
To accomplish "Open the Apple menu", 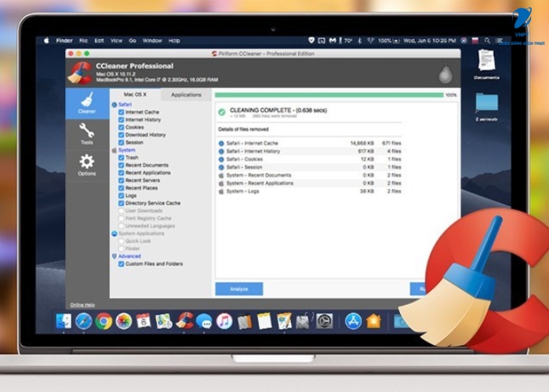I will tap(46, 40).
